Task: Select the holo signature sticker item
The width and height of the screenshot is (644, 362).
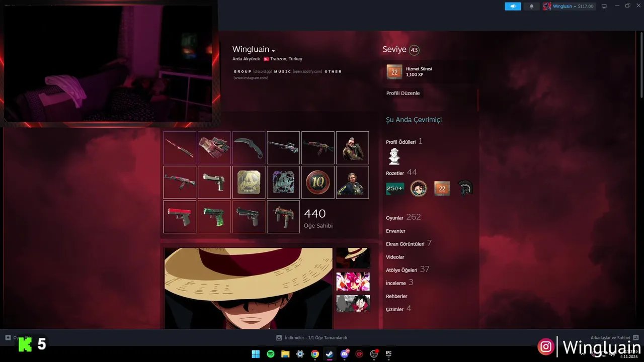Action: coord(283,183)
